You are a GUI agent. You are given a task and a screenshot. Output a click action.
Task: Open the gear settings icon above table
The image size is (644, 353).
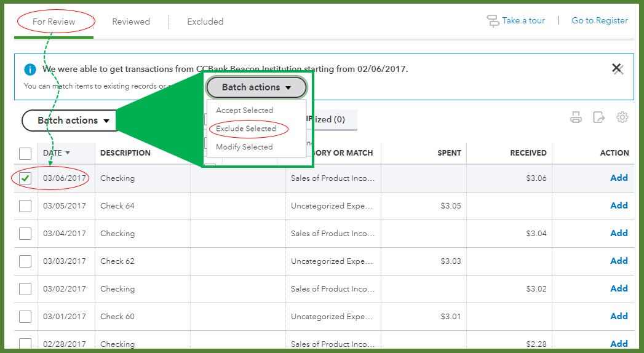(622, 117)
